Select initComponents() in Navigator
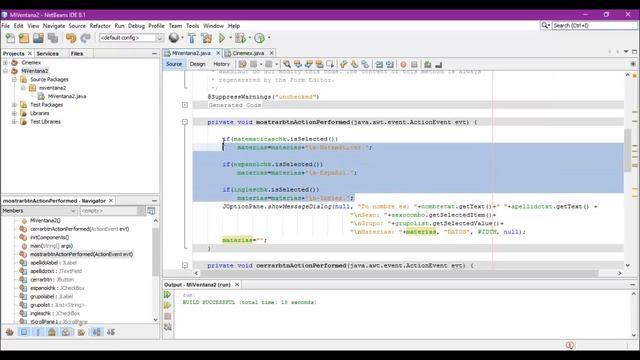This screenshot has width=640, height=360. (x=49, y=238)
